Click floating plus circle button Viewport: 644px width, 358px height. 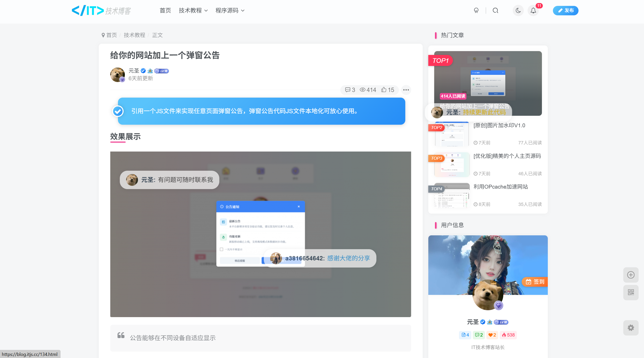click(x=631, y=275)
